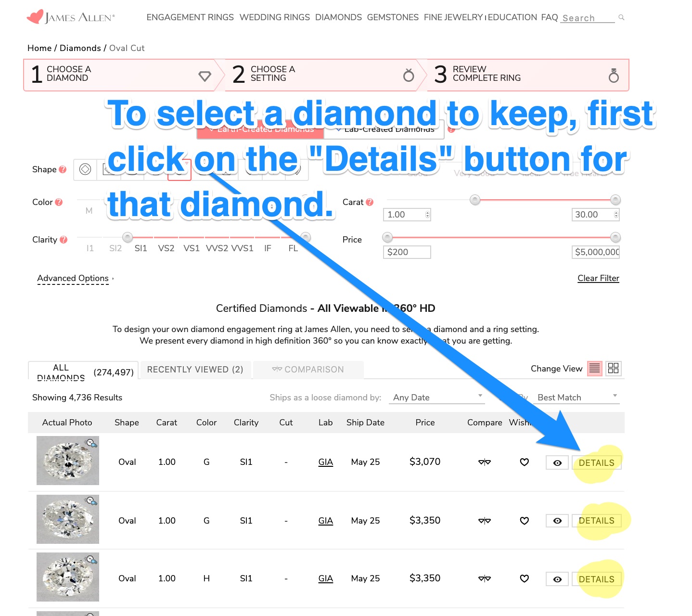Click the search magnifier icon

click(x=621, y=17)
